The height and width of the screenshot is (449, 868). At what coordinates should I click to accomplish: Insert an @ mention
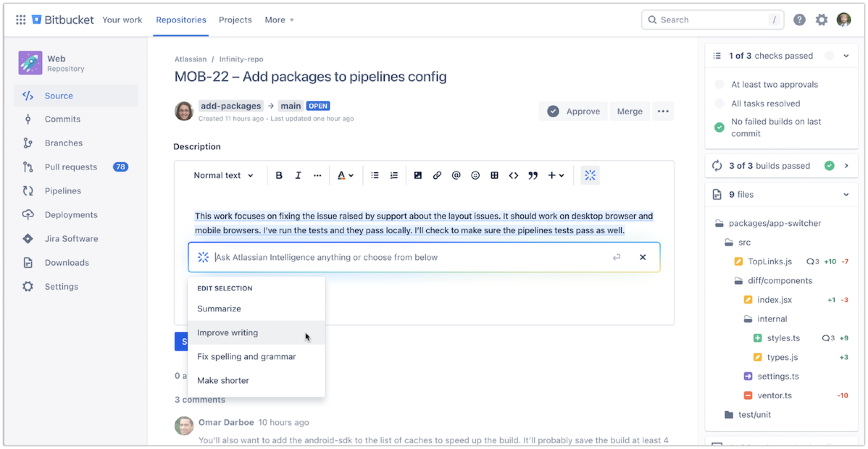(456, 175)
